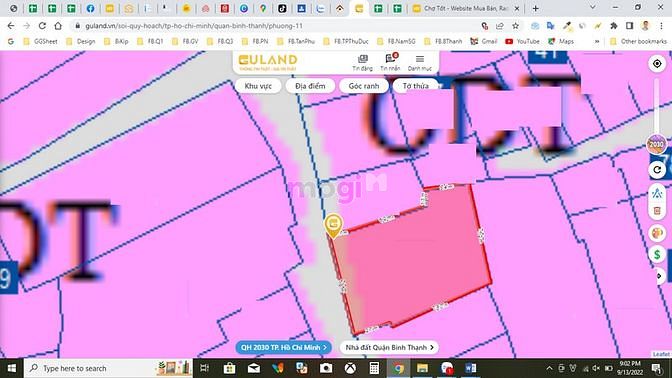Switch to the TikTok tab

(x=282, y=8)
